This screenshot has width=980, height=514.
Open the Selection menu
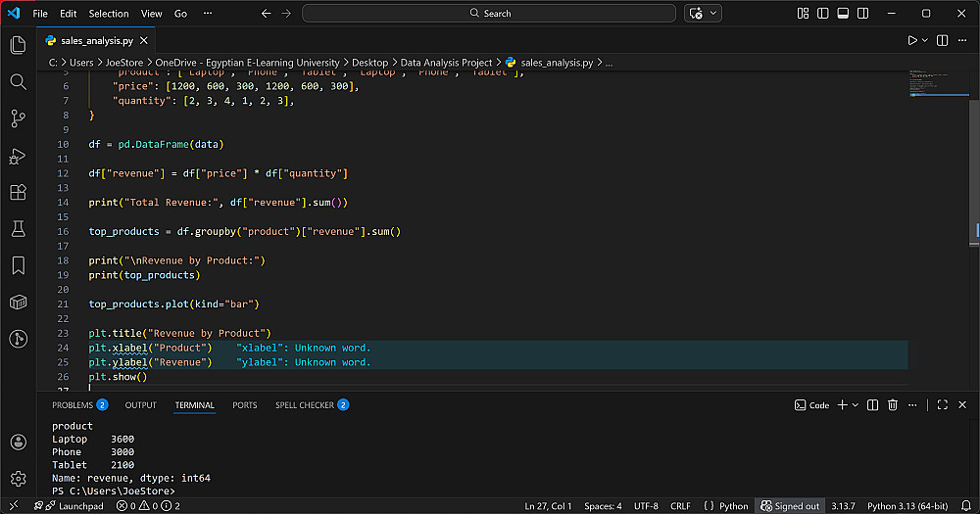pyautogui.click(x=108, y=14)
